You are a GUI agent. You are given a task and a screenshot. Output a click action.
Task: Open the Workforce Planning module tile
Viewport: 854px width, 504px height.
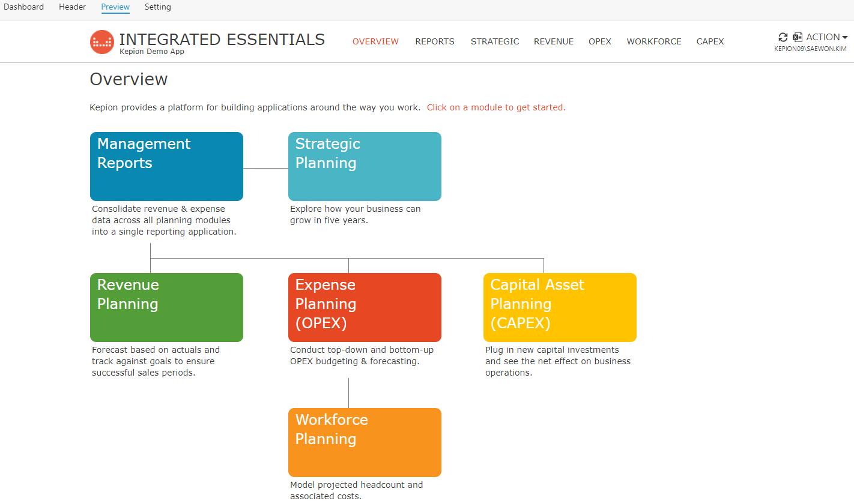coord(365,442)
